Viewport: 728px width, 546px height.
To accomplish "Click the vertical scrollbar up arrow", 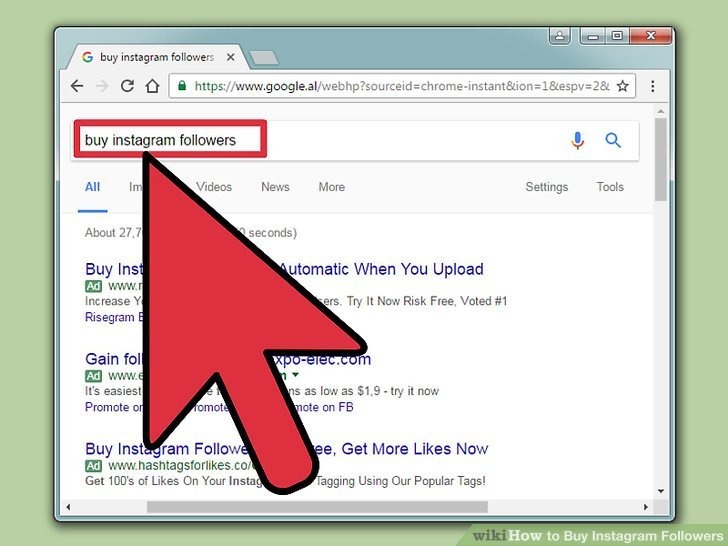I will 661,111.
